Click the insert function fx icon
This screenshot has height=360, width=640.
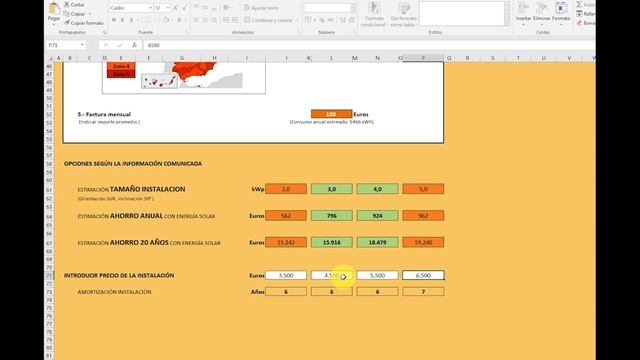tap(134, 45)
